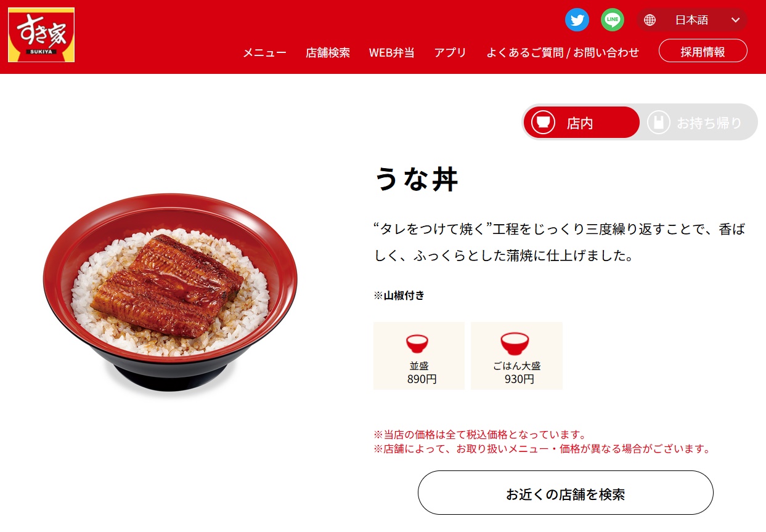Click the language dropdown chevron arrow

(735, 20)
